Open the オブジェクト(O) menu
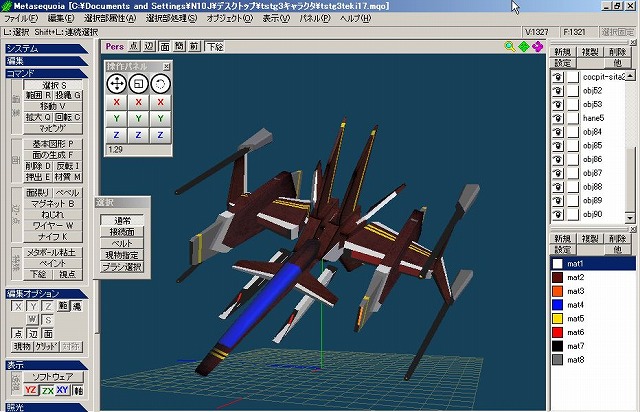Viewport: 640px width, 412px height. coord(230,18)
